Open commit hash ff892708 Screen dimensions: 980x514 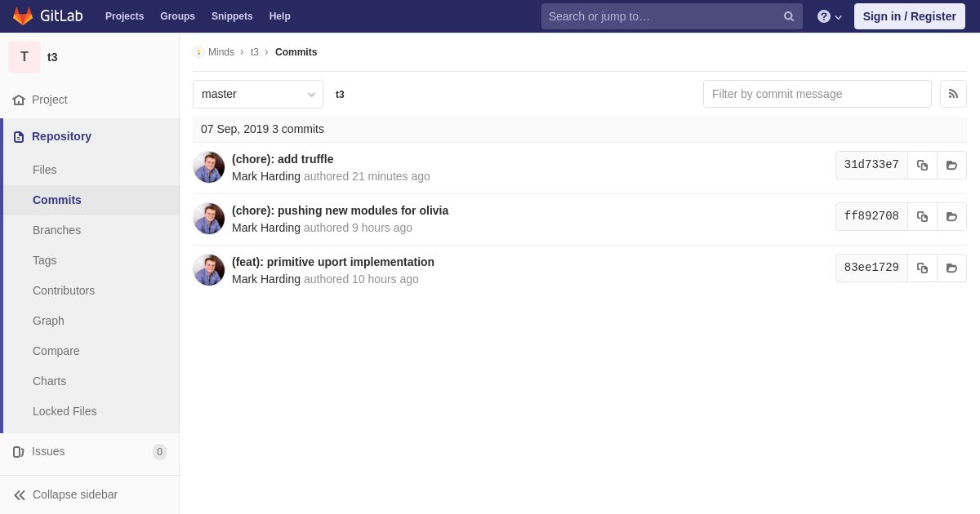(x=871, y=216)
